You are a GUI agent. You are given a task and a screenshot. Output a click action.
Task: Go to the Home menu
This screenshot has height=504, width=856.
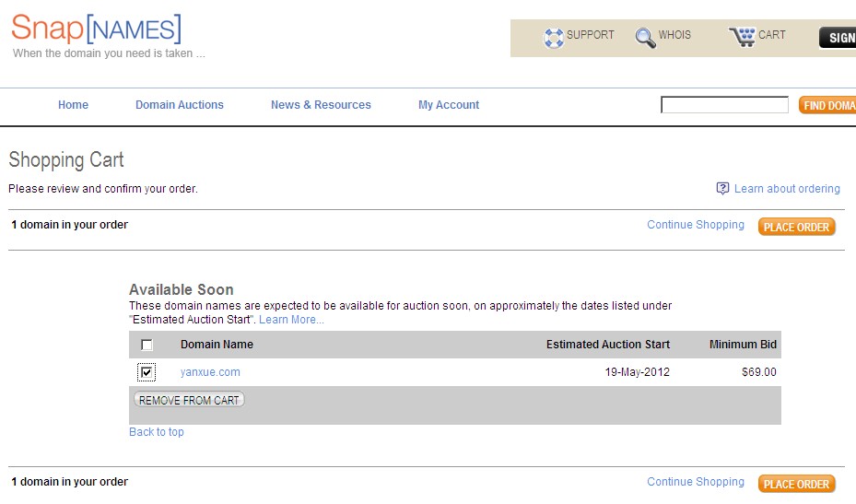click(x=73, y=105)
